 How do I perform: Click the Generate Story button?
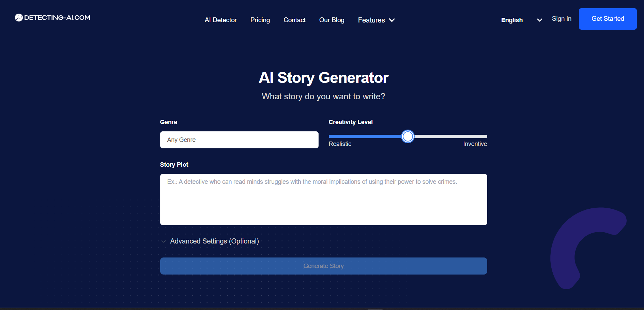(323, 266)
